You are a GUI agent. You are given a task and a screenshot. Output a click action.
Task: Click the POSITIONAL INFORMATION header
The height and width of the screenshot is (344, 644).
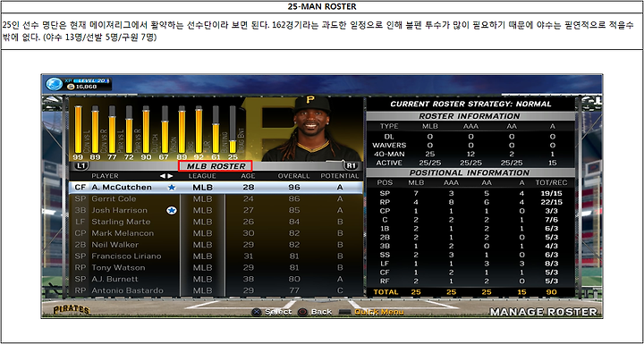tap(470, 172)
